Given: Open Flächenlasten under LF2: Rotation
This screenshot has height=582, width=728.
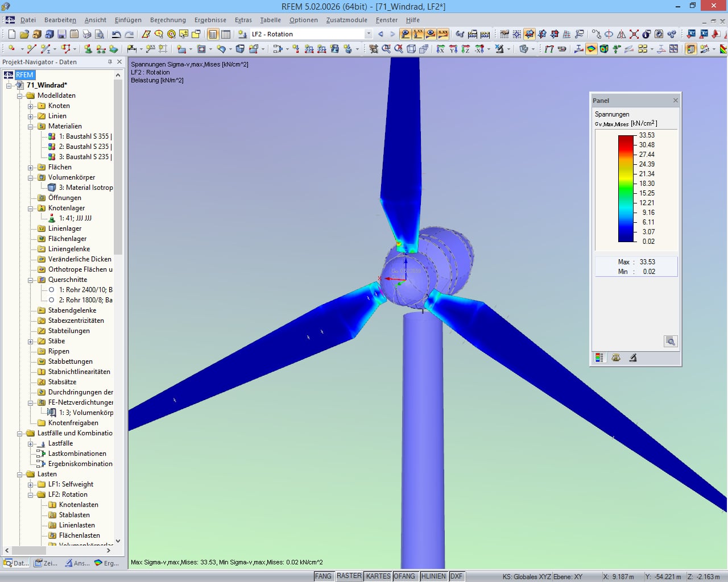Looking at the screenshot, I should point(80,535).
